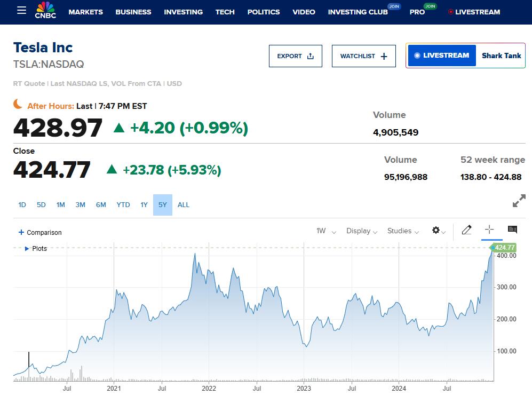The image size is (532, 403).
Task: Click the 2024 label on time axis
Action: click(x=399, y=389)
